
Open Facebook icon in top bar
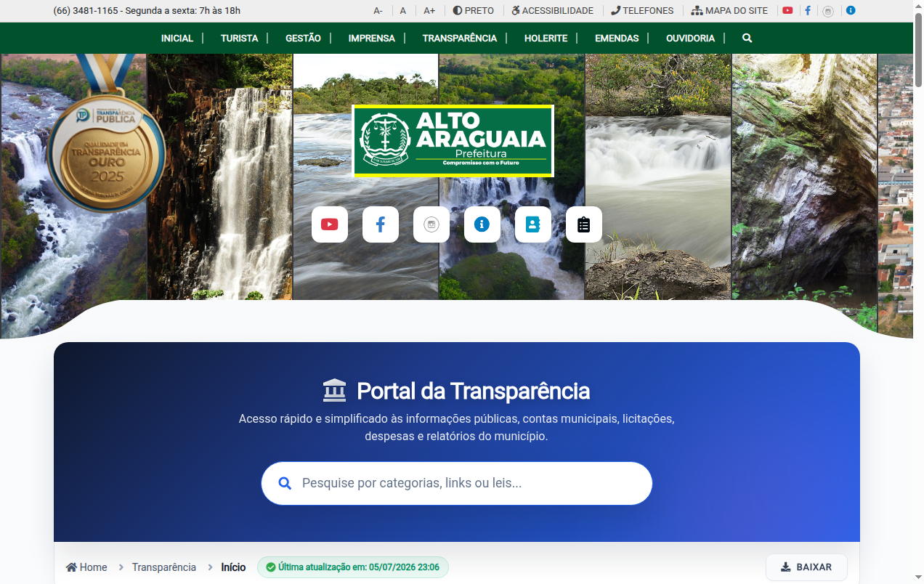tap(808, 11)
